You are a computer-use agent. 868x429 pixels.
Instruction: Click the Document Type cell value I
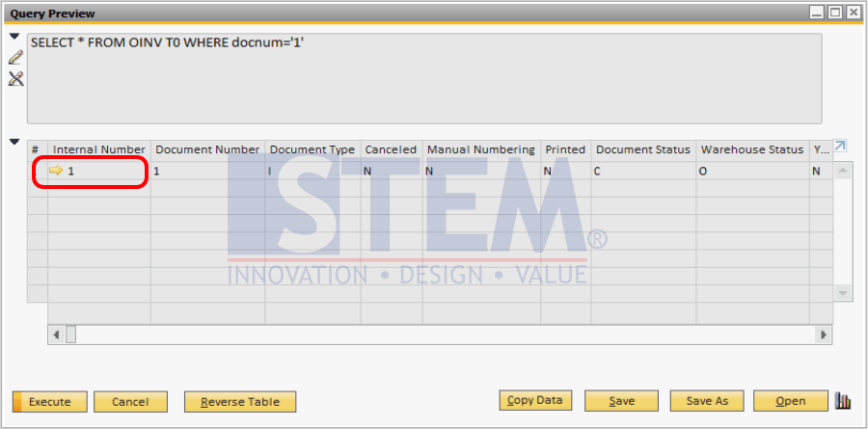(x=312, y=172)
